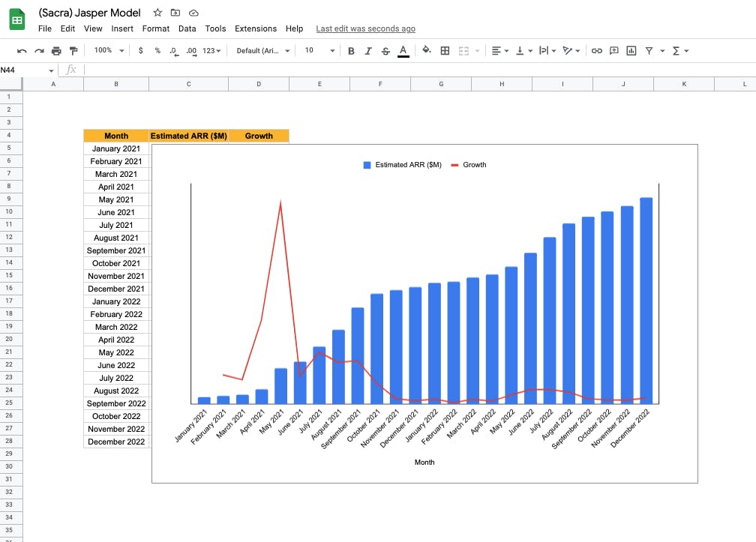This screenshot has width=756, height=542.
Task: Open text wrapping dropdown
Action: [547, 50]
